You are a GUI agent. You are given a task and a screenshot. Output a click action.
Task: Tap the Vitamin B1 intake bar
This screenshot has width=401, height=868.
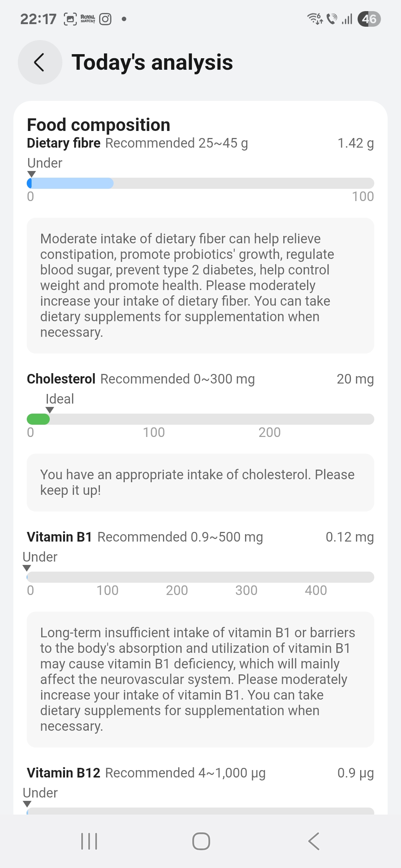pos(200,577)
